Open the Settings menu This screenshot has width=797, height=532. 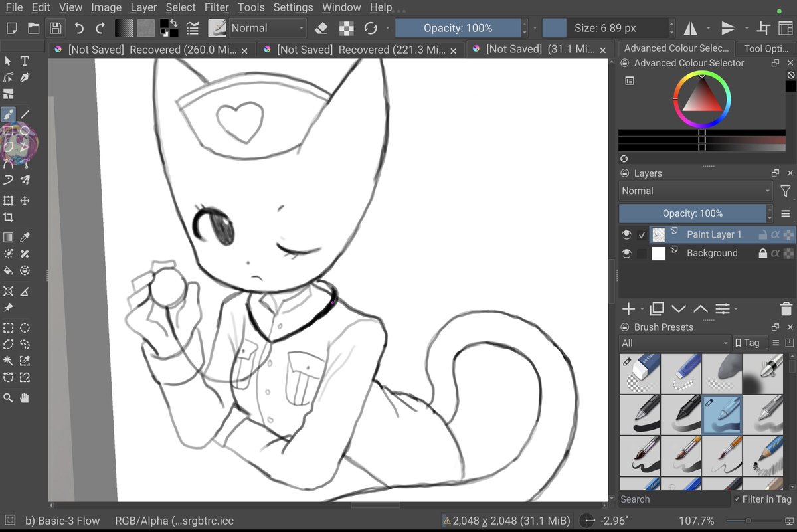pyautogui.click(x=293, y=7)
